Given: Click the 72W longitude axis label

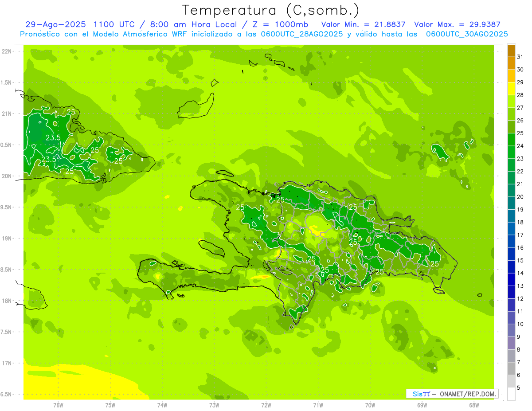Looking at the screenshot, I should click(x=266, y=405).
